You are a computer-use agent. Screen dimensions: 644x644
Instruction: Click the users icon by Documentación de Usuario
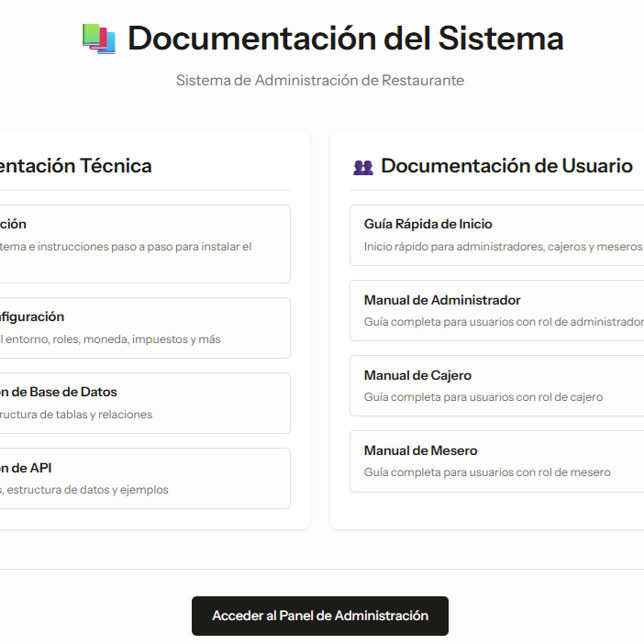click(x=363, y=167)
